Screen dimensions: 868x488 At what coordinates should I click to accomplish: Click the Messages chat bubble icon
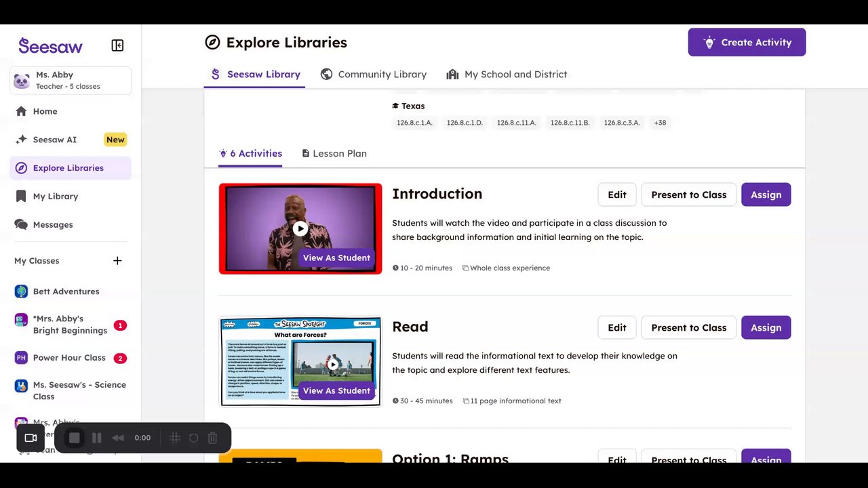pos(21,225)
